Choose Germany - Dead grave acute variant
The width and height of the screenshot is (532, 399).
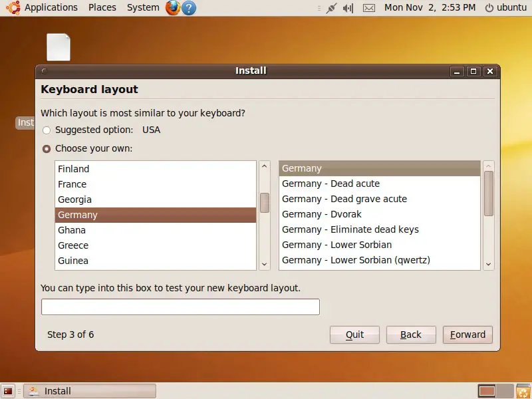click(379, 199)
